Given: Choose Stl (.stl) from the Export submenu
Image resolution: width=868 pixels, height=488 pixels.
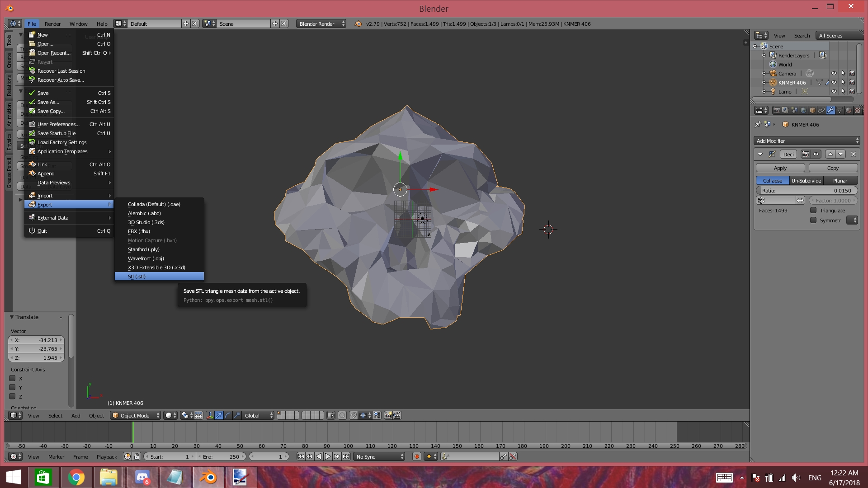Looking at the screenshot, I should pyautogui.click(x=159, y=277).
